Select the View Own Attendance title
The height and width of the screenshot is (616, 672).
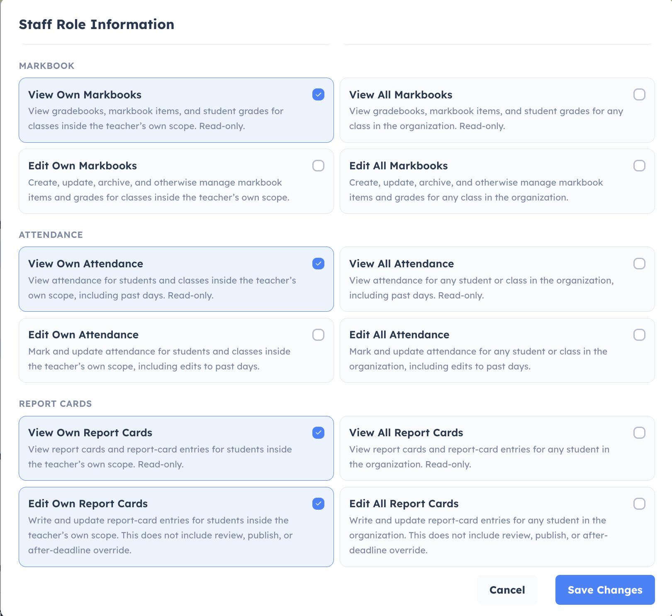tap(85, 264)
